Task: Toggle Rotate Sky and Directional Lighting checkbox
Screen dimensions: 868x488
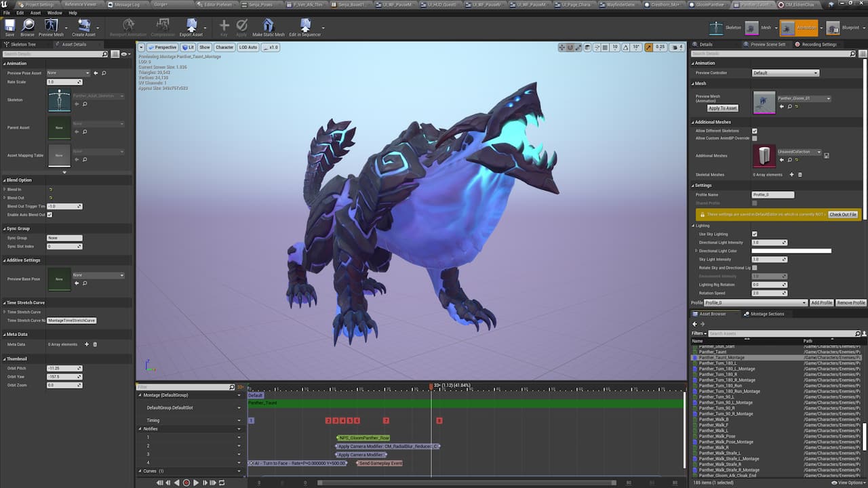Action: [x=755, y=268]
